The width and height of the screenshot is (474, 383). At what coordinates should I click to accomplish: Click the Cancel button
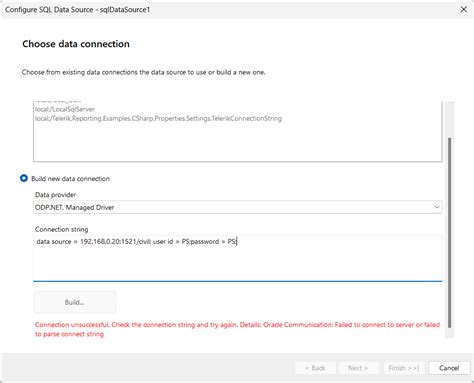pyautogui.click(x=449, y=368)
